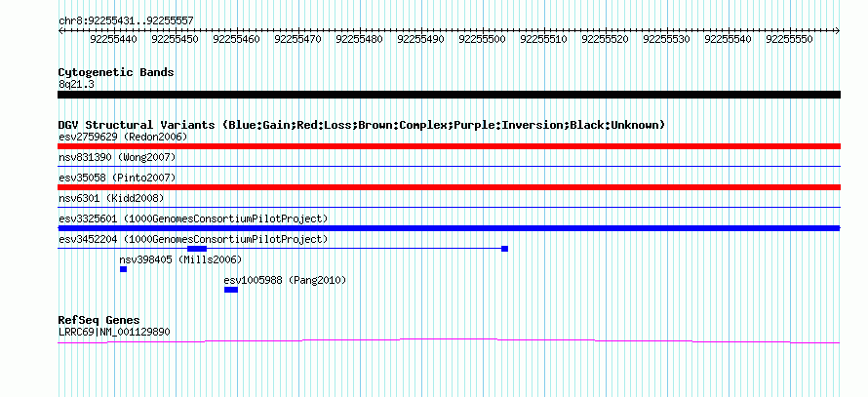Open gene label LRRC69|NM_001129890
Screen dimensions: 868x397
(x=114, y=333)
